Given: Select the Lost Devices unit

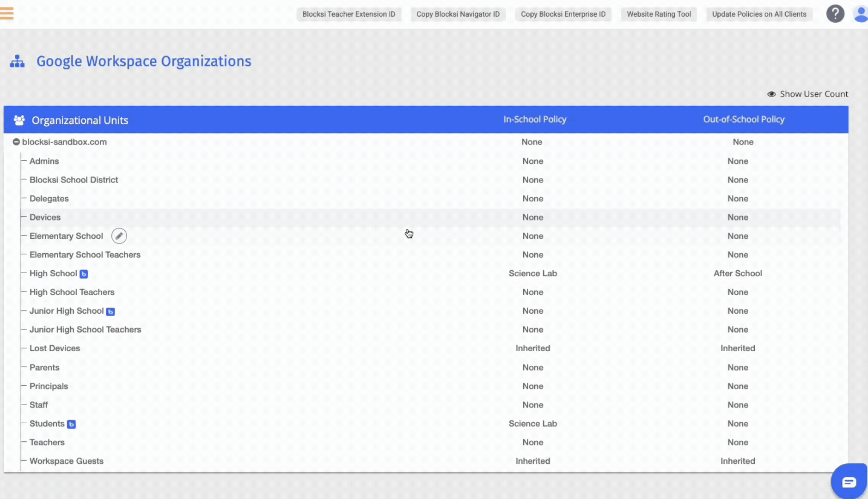Looking at the screenshot, I should (55, 348).
